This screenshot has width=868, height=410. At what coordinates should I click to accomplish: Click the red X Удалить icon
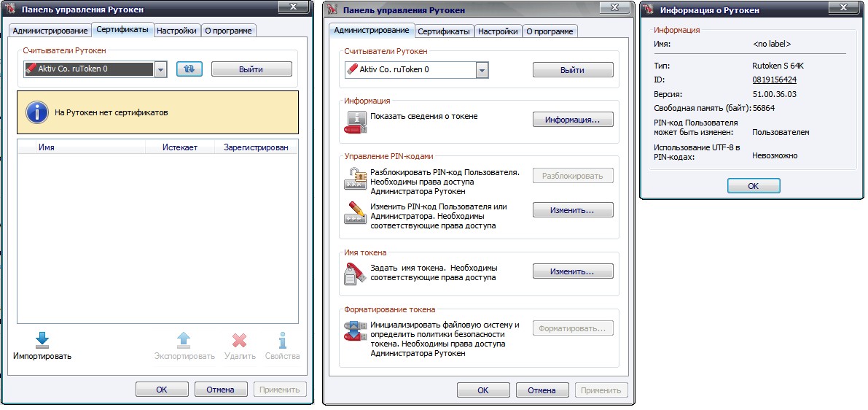(x=240, y=340)
